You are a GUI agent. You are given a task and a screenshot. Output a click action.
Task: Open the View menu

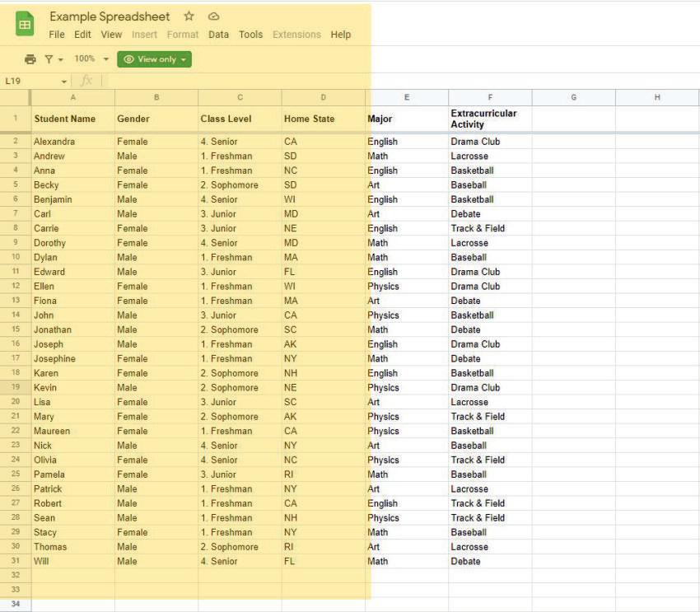coord(111,35)
